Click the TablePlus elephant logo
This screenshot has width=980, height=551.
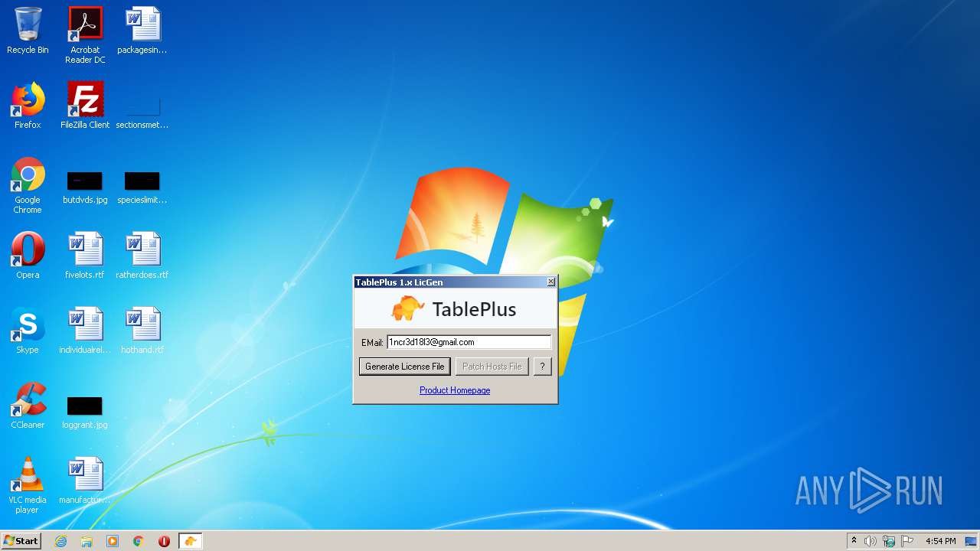[x=407, y=309]
